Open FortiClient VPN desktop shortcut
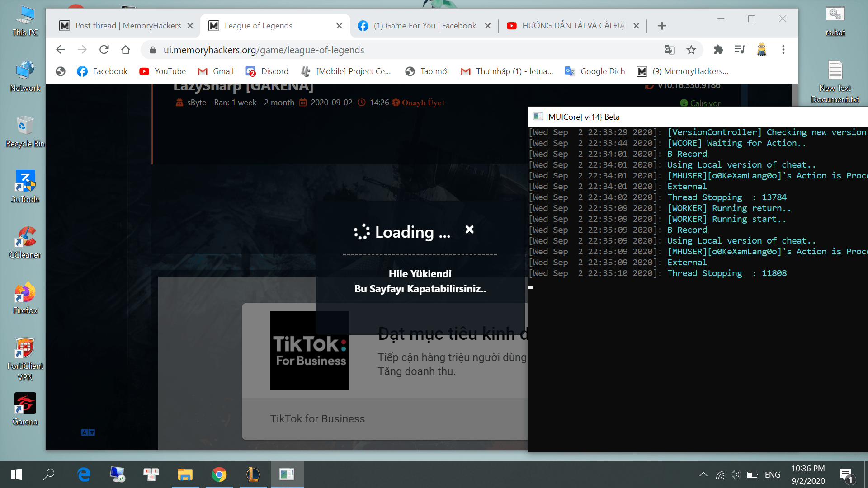The width and height of the screenshot is (868, 488). click(25, 360)
